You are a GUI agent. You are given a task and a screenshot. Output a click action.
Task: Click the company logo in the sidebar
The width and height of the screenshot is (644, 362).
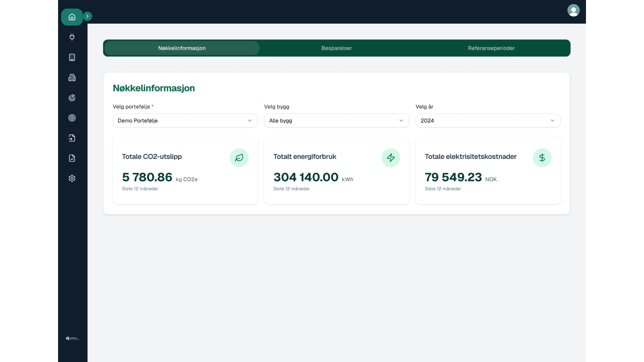tap(72, 339)
